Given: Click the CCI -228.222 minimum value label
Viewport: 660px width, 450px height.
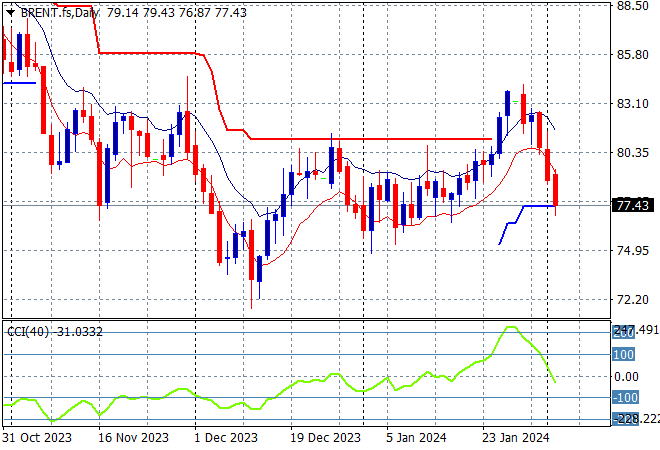Looking at the screenshot, I should [636, 419].
